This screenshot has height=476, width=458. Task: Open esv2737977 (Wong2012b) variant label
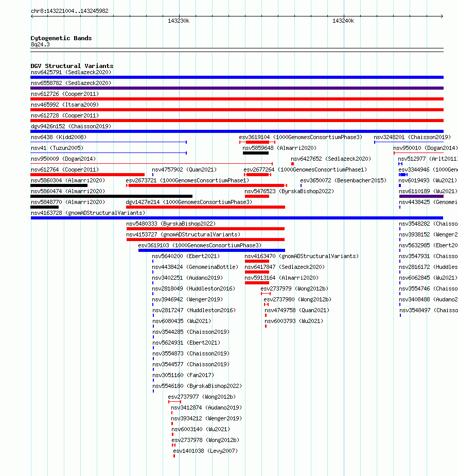[202, 397]
